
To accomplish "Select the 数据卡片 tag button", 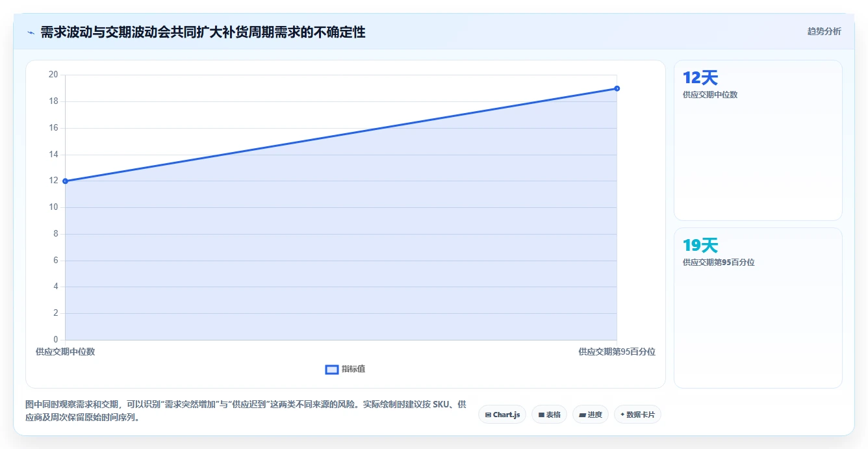I will (x=637, y=415).
